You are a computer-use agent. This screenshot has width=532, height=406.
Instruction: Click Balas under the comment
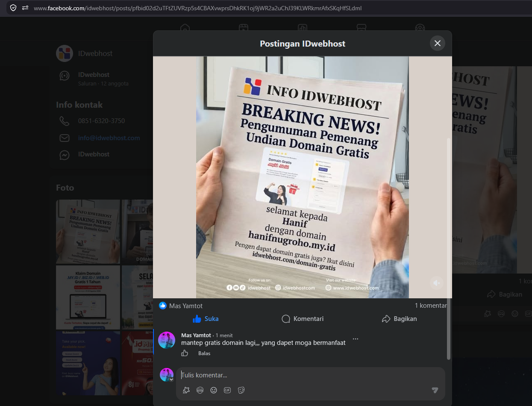pyautogui.click(x=204, y=353)
